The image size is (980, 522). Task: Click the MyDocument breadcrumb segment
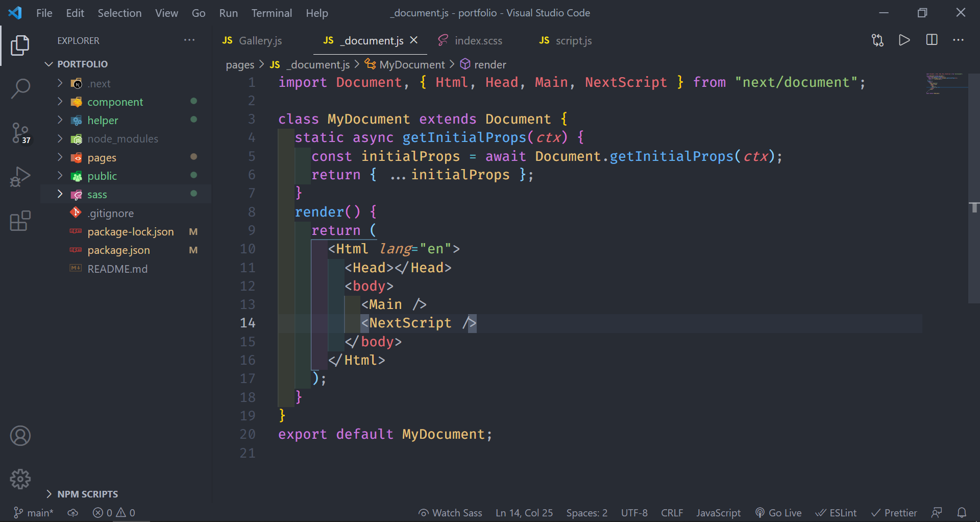tap(405, 64)
